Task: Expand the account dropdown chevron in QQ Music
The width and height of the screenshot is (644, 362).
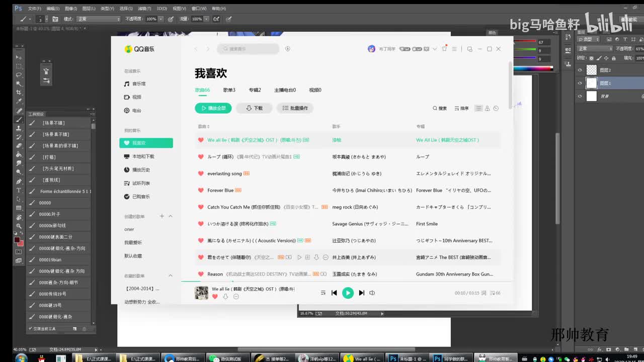Action: tap(434, 49)
